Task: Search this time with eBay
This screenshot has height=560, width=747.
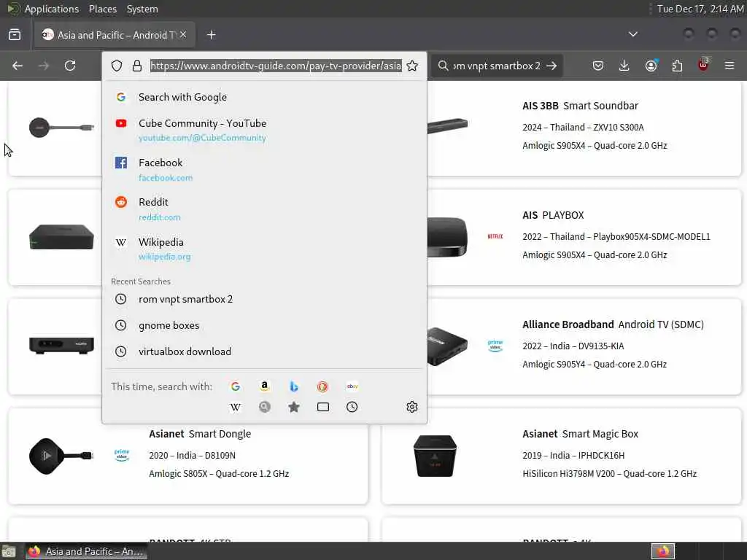Action: (x=352, y=386)
